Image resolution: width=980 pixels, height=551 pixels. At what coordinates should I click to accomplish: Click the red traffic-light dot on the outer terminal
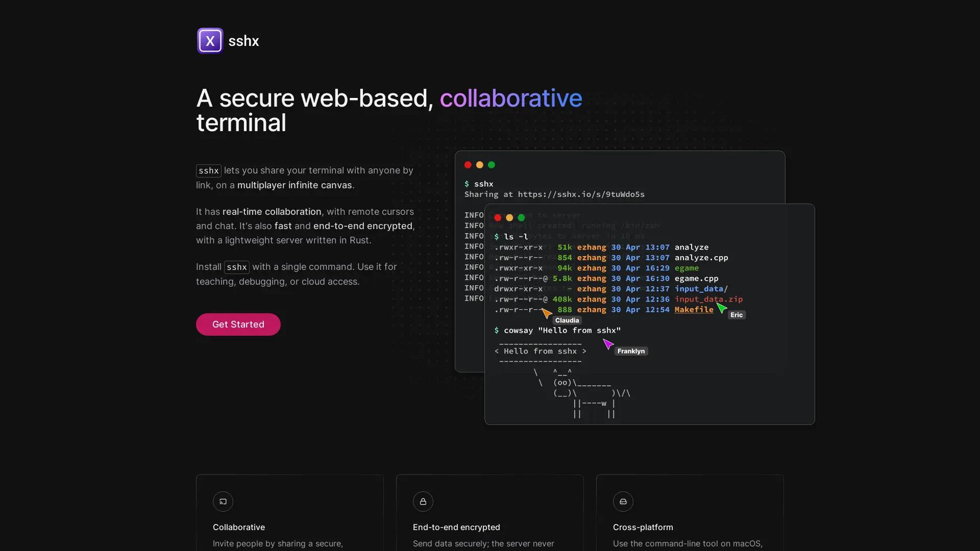(468, 165)
